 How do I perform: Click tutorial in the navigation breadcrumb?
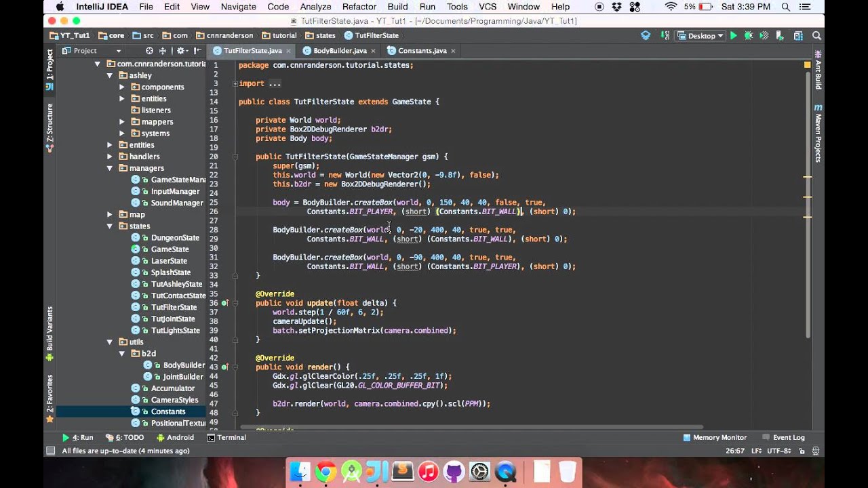pyautogui.click(x=279, y=36)
